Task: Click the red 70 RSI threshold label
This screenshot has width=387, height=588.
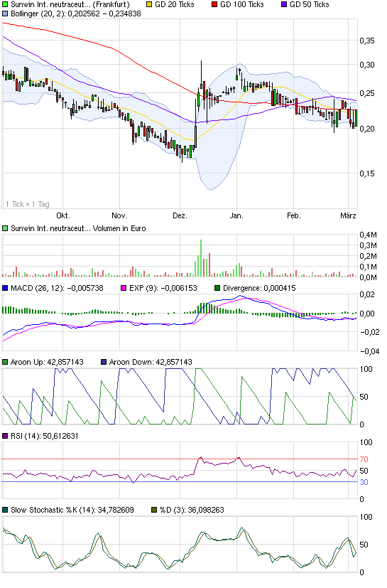Action: [x=364, y=459]
